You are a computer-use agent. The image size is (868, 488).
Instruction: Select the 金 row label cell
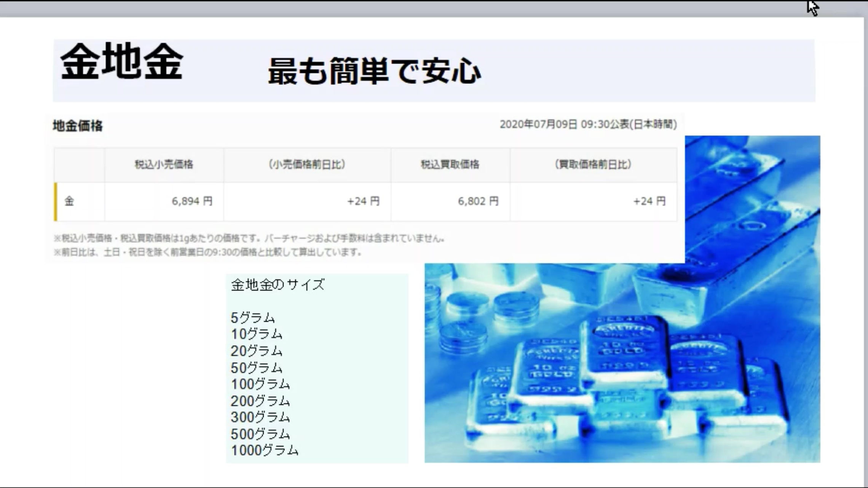(79, 201)
